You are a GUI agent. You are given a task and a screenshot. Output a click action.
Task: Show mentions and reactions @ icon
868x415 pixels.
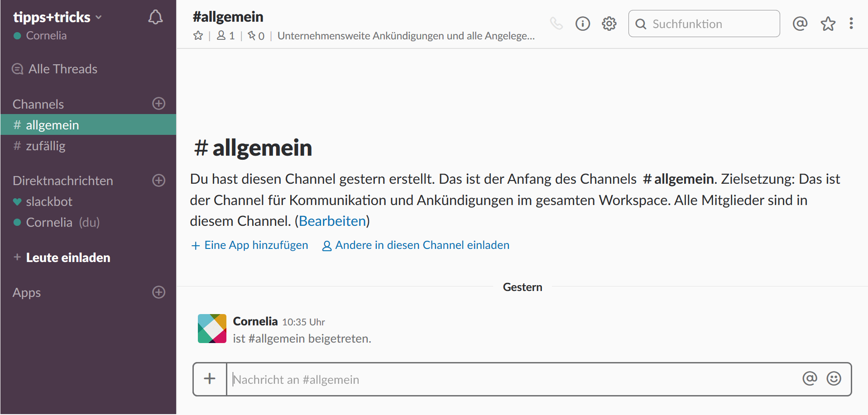point(800,24)
